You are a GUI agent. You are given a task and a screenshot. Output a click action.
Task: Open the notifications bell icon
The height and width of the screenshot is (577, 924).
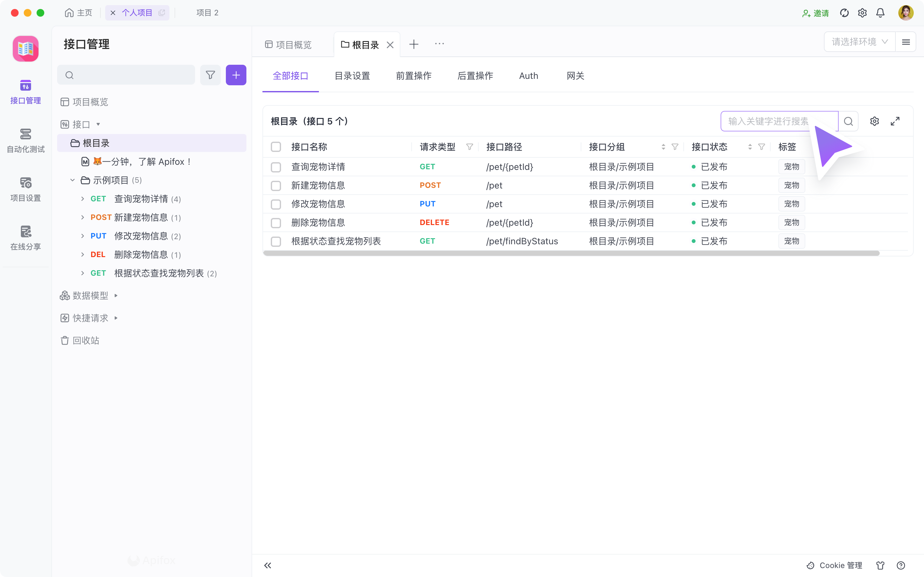[x=880, y=13]
